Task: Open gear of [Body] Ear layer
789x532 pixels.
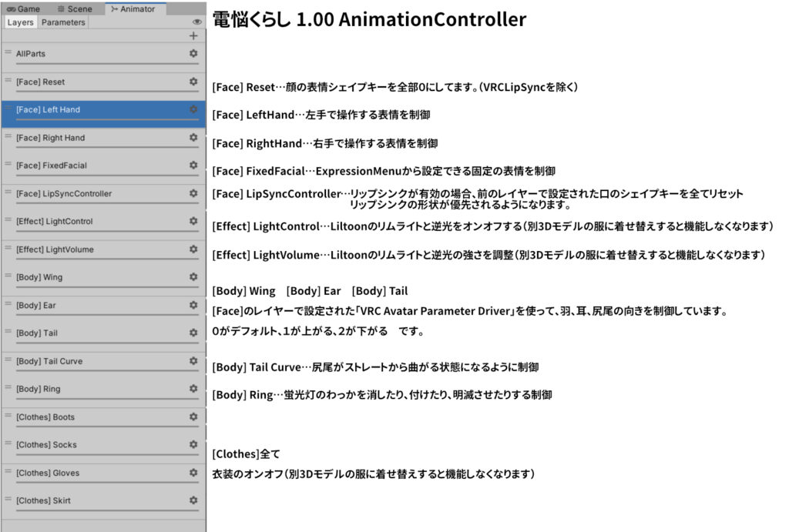Action: [193, 305]
